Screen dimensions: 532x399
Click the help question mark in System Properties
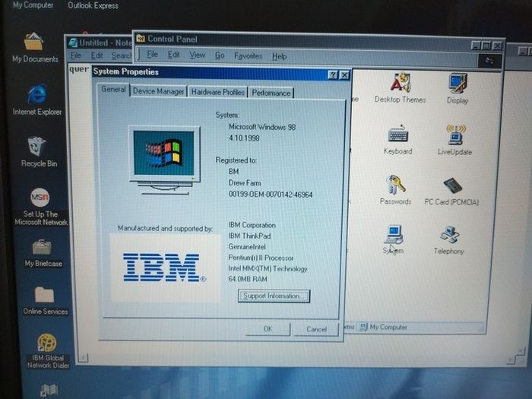pos(333,74)
